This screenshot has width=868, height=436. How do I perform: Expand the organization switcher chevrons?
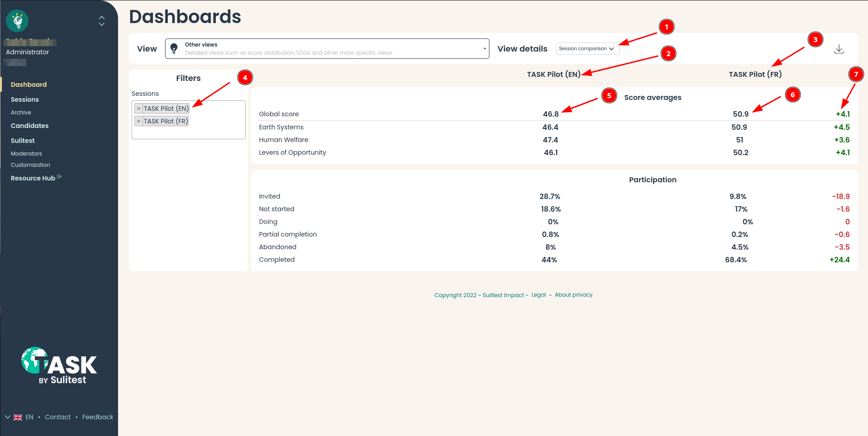point(102,21)
